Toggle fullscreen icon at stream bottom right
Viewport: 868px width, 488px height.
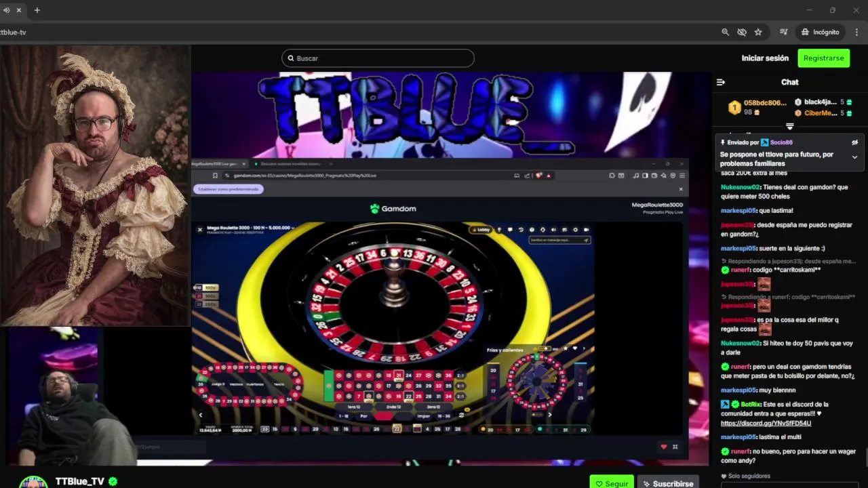[x=675, y=447]
